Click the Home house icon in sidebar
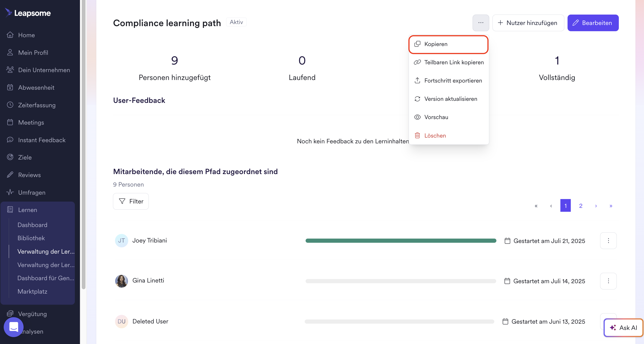The height and width of the screenshot is (344, 644). pyautogui.click(x=10, y=35)
